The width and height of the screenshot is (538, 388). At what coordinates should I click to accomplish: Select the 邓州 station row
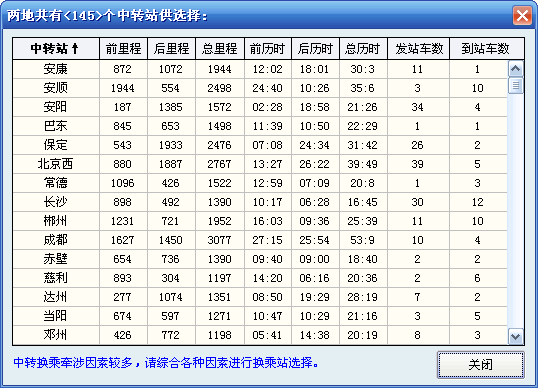point(260,335)
